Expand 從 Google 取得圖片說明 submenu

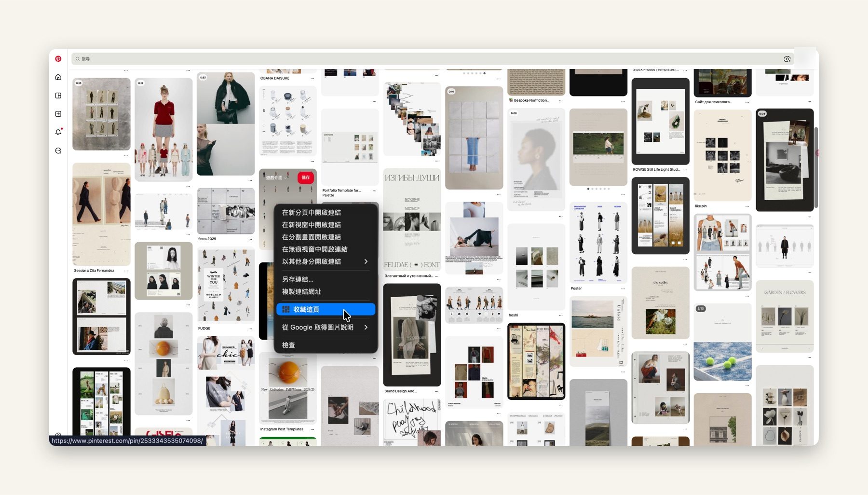pyautogui.click(x=366, y=327)
